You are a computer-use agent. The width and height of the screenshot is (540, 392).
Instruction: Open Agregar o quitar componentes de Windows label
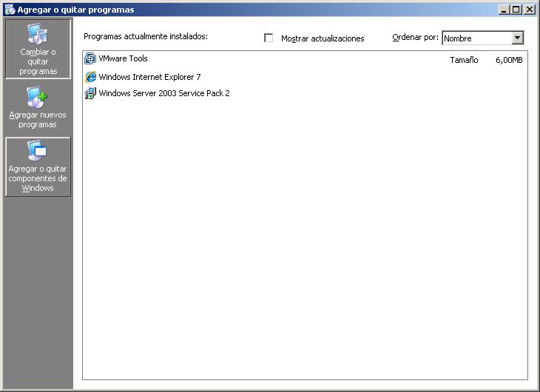[x=38, y=178]
